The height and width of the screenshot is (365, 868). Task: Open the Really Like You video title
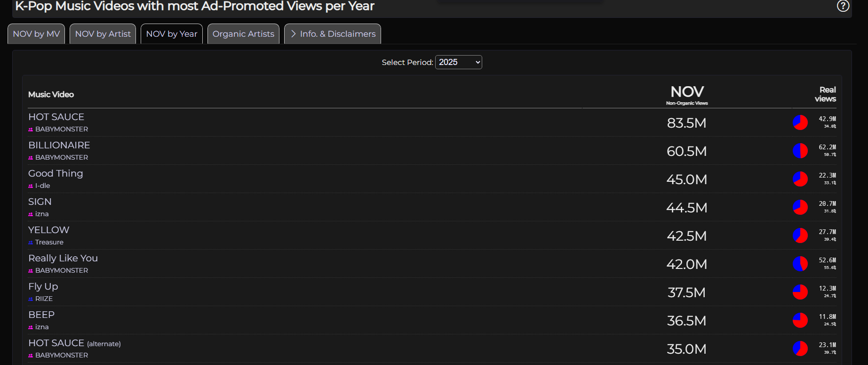click(x=63, y=258)
